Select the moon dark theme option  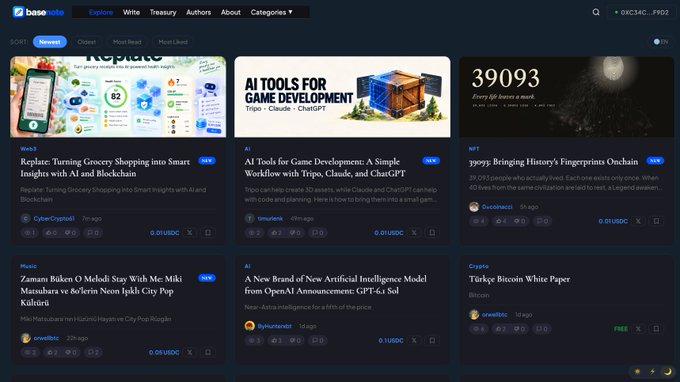click(x=667, y=371)
